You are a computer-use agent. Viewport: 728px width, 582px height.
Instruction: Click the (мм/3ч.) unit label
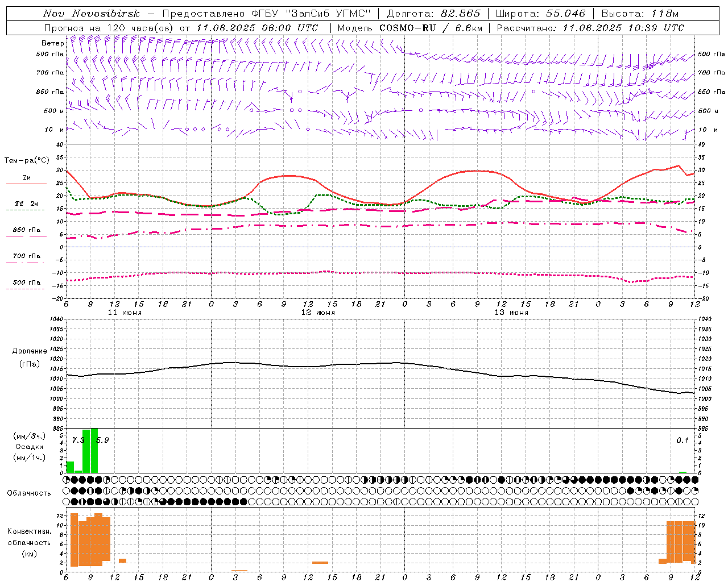pyautogui.click(x=30, y=436)
